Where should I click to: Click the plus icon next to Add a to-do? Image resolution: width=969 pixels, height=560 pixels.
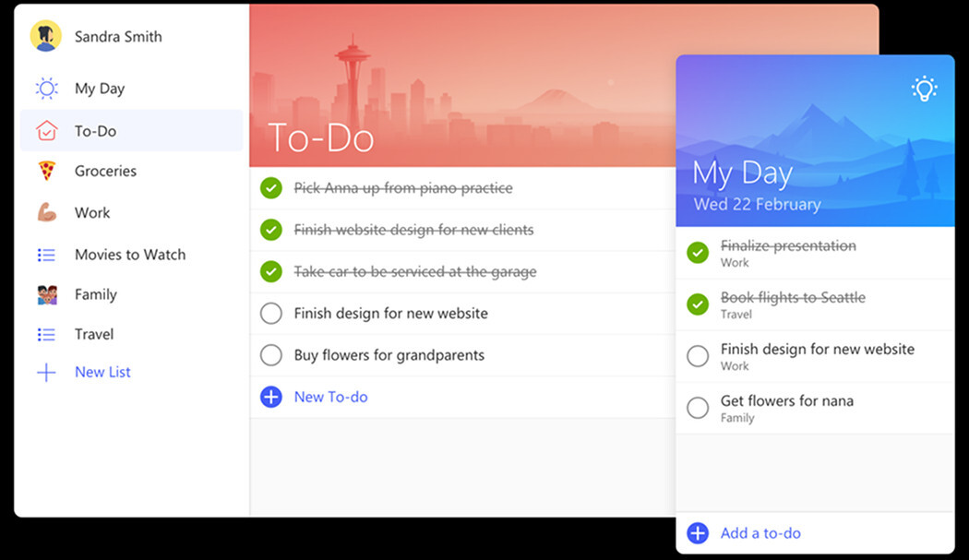[699, 533]
